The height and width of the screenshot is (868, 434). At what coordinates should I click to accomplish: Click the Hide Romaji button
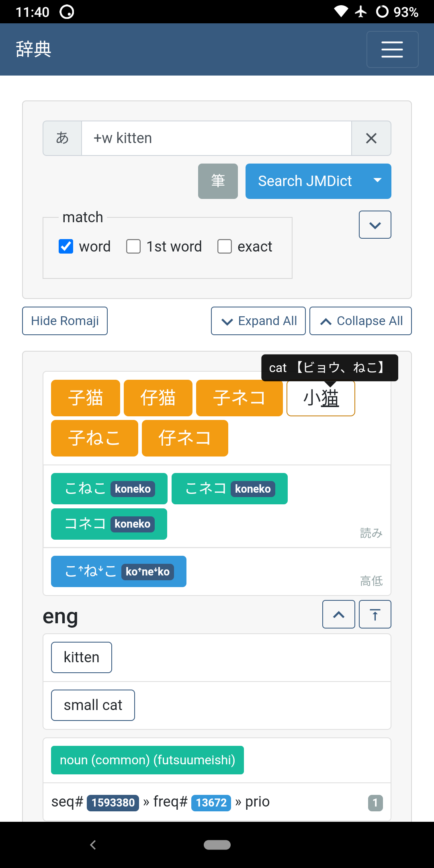pyautogui.click(x=65, y=321)
